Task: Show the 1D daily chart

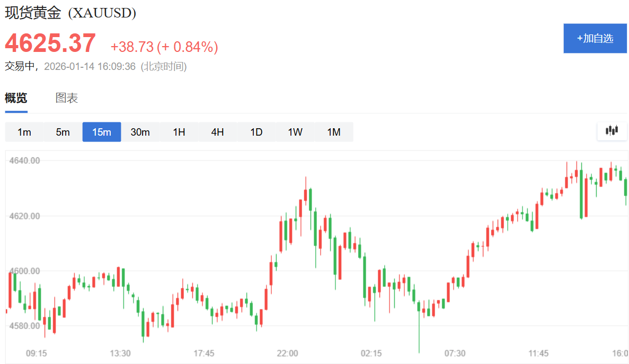Action: tap(256, 132)
